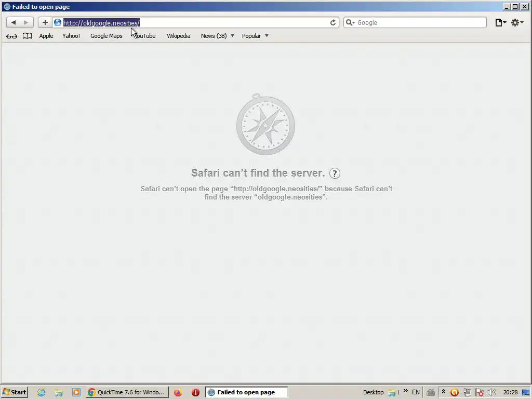Open on-screen keyboard tray icon
532x399 pixels.
tap(431, 393)
